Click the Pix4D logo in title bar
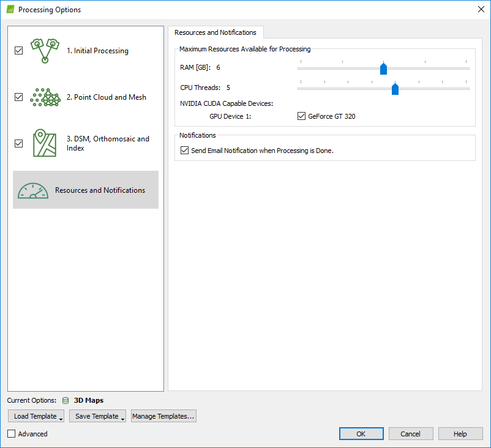The width and height of the screenshot is (491, 448). pos(10,10)
